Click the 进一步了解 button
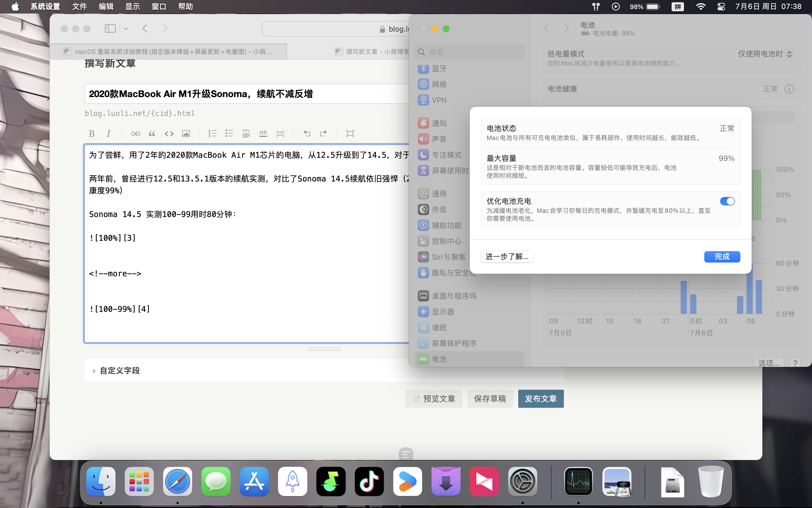This screenshot has height=508, width=812. click(507, 257)
